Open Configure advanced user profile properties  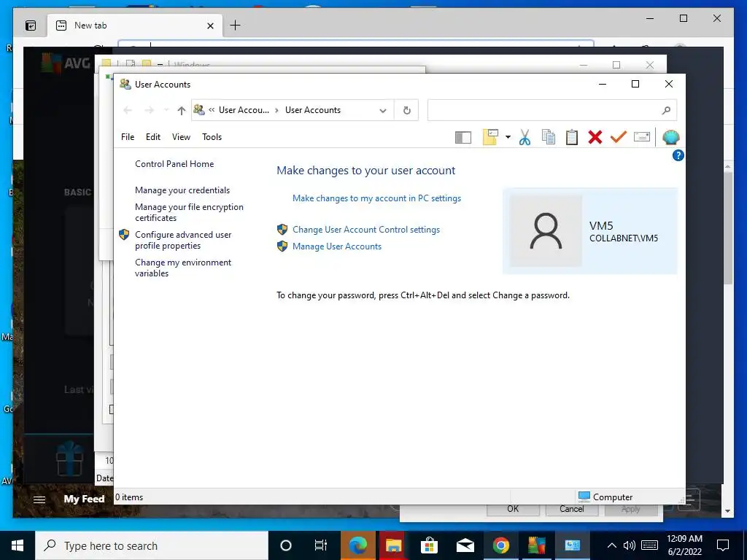tap(183, 240)
